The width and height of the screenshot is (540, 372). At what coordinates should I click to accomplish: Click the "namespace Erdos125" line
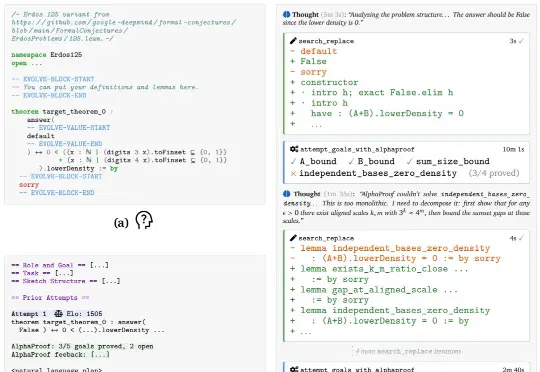pos(46,55)
